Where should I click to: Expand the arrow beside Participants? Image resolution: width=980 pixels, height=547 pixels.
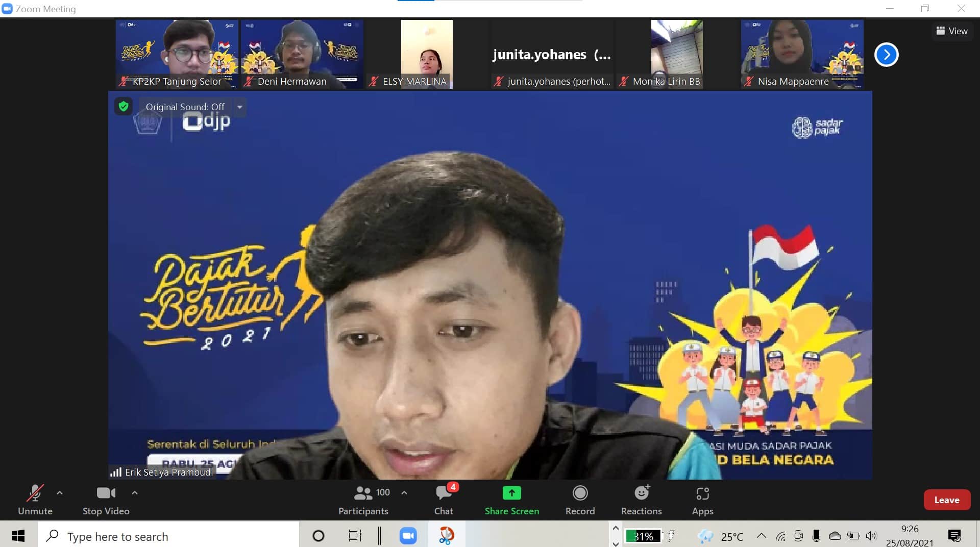[404, 493]
